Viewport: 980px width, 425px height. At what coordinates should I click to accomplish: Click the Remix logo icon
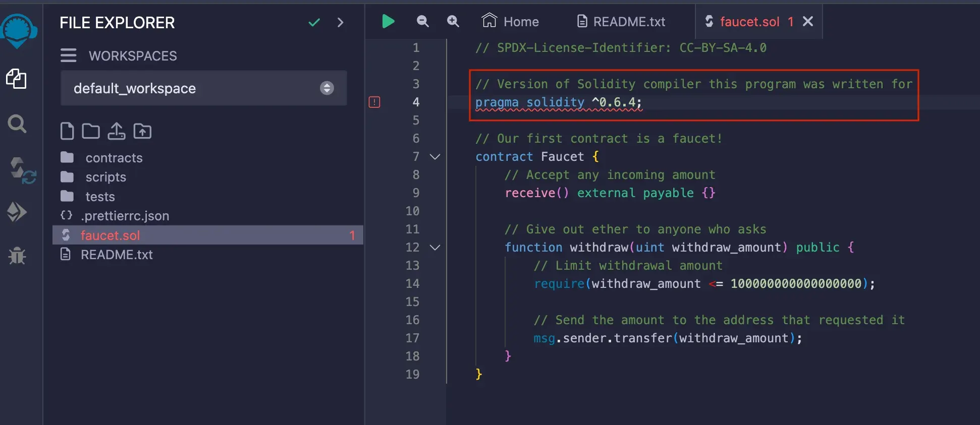point(18,30)
